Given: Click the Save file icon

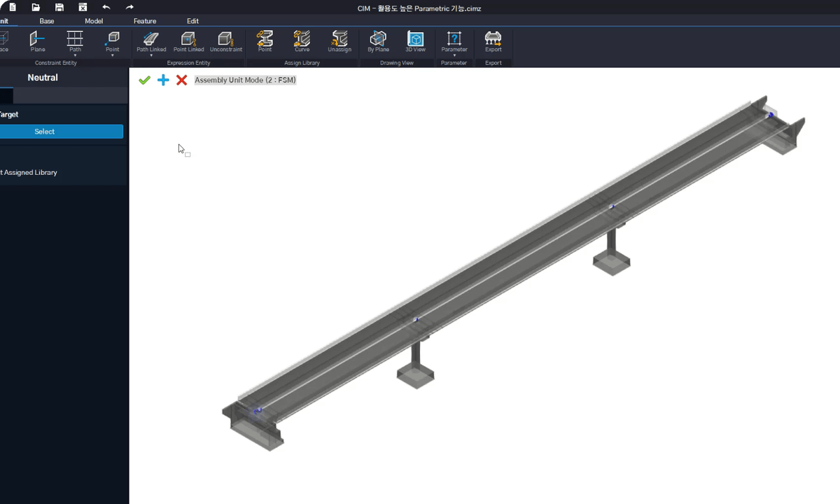Looking at the screenshot, I should pos(59,8).
